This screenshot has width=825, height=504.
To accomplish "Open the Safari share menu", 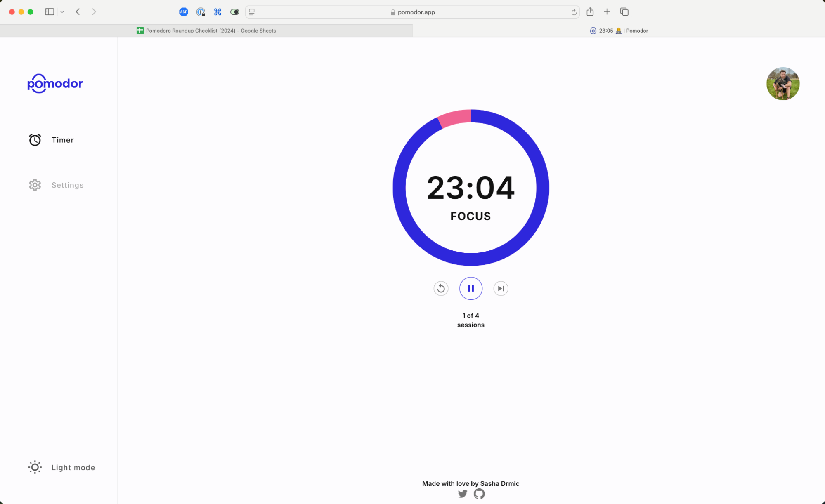I will (590, 12).
